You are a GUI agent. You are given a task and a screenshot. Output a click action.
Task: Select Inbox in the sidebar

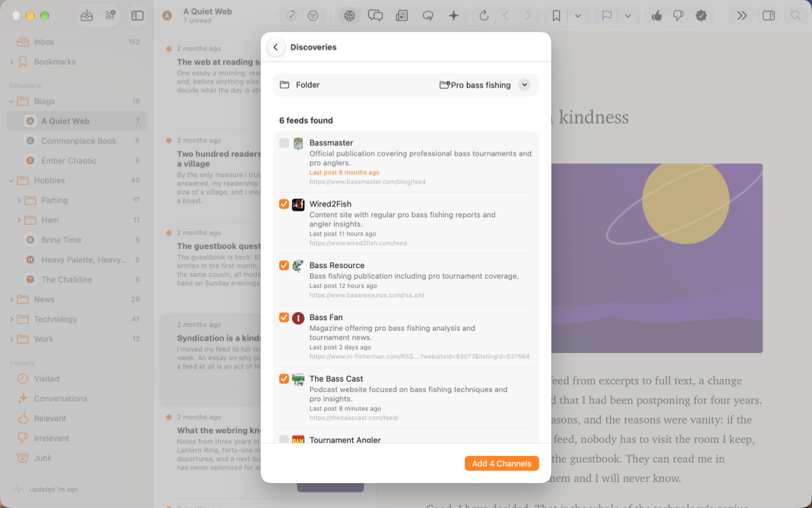tap(76, 42)
